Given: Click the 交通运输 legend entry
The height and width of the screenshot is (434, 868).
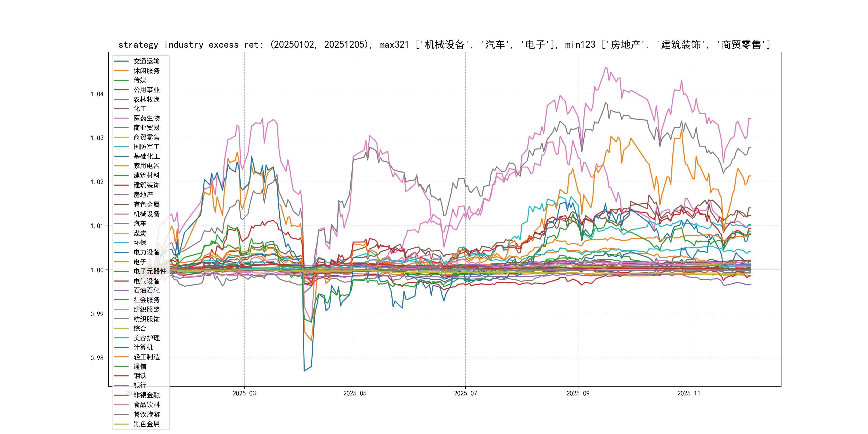Looking at the screenshot, I should click(146, 61).
